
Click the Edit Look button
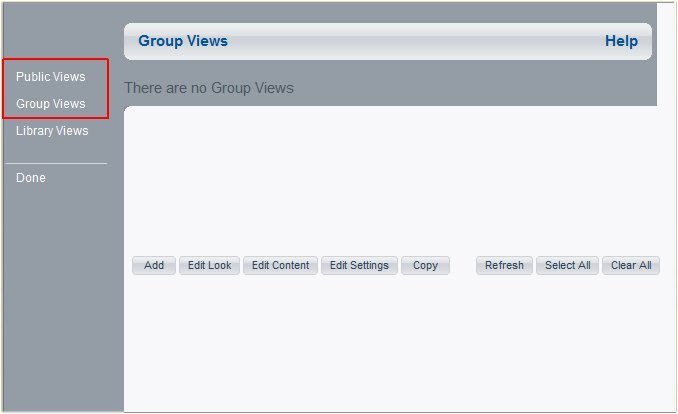(209, 265)
